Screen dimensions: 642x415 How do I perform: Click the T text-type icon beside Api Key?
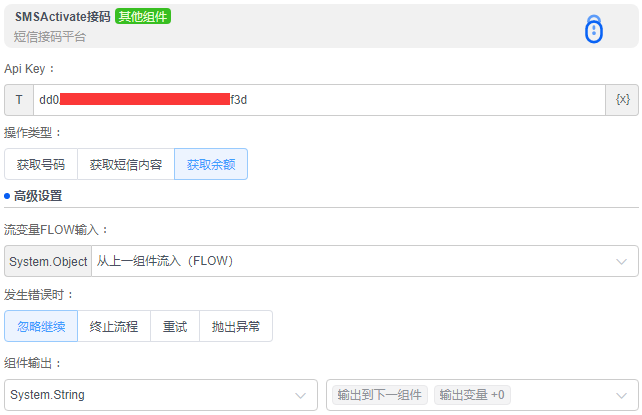point(19,100)
